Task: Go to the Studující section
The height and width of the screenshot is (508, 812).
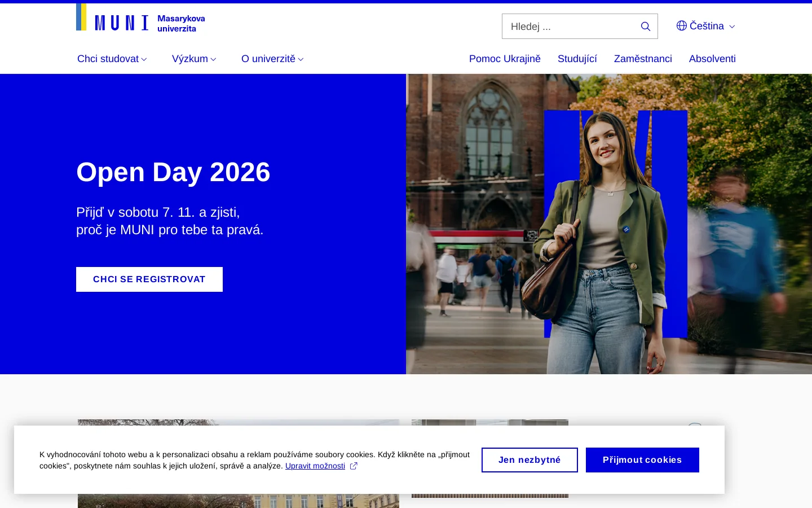Action: point(577,59)
